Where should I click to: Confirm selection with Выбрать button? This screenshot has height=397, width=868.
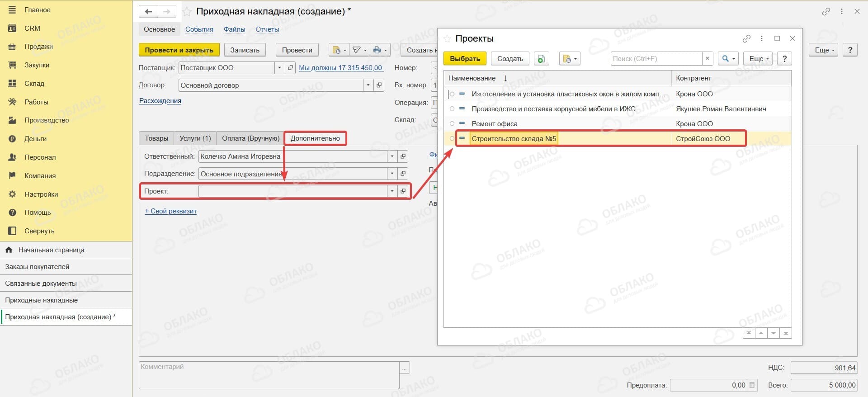click(x=465, y=59)
